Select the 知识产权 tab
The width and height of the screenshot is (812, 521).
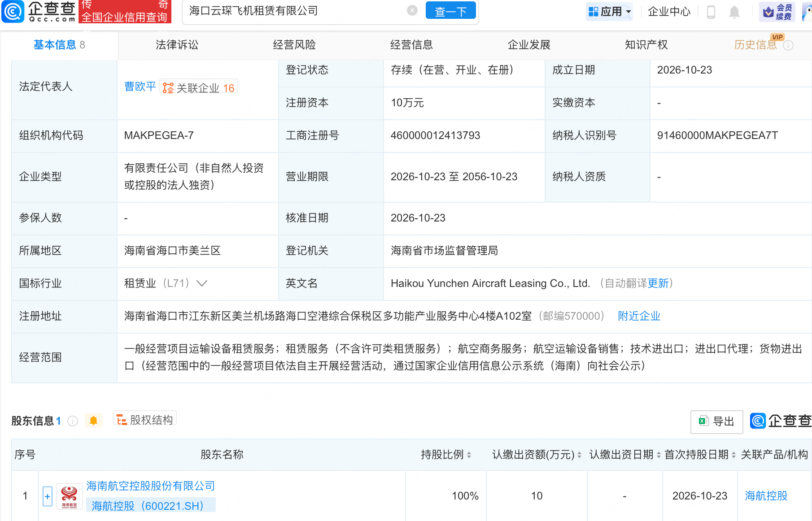click(646, 45)
